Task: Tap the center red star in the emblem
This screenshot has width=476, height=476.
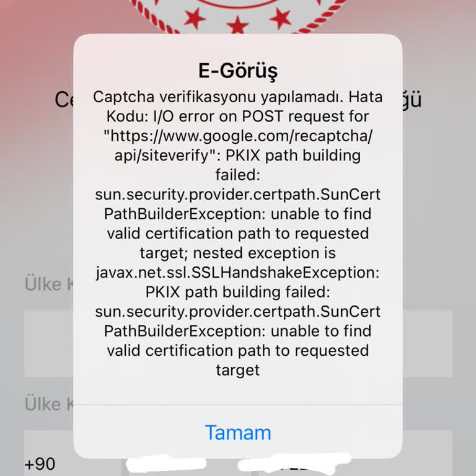Action: 238,25
